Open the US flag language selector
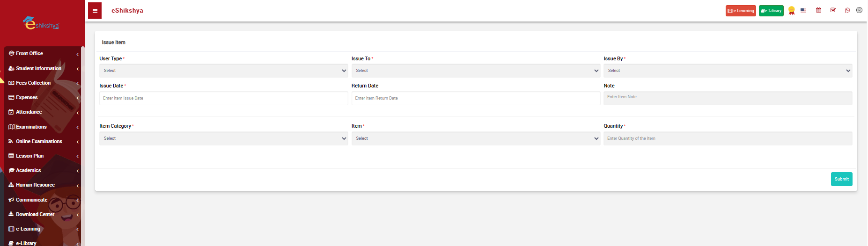 [803, 10]
